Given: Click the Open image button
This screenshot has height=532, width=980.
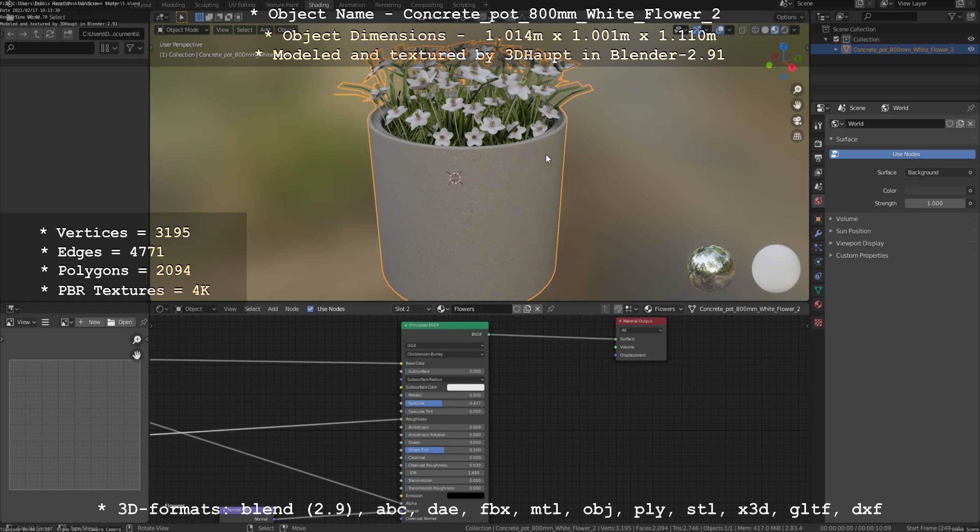Looking at the screenshot, I should coord(120,322).
